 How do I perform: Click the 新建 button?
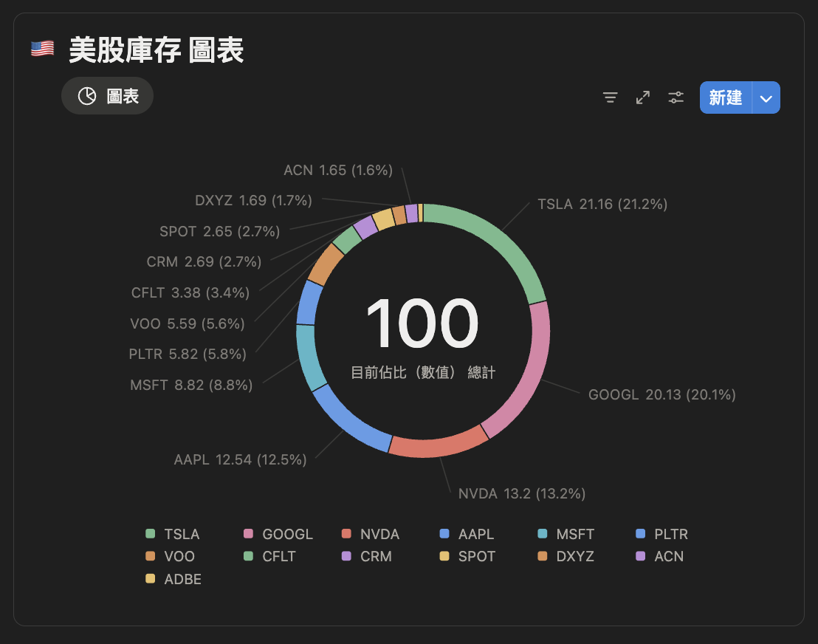(726, 97)
